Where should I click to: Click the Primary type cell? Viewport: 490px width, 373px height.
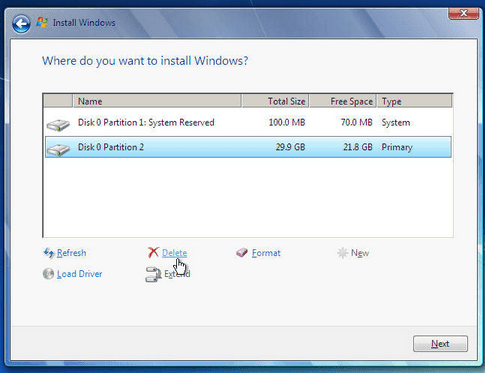coord(397,147)
